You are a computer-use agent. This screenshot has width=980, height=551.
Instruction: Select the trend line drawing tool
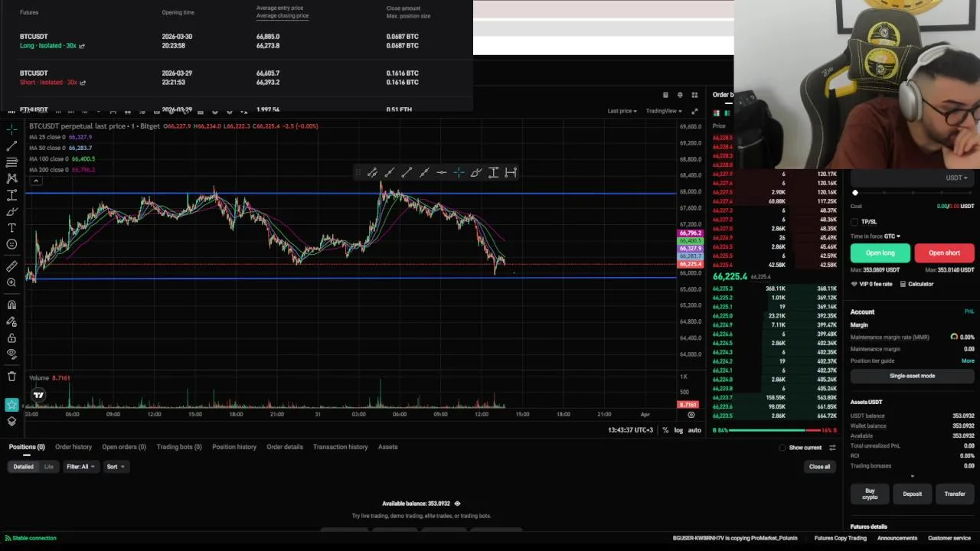tap(11, 145)
